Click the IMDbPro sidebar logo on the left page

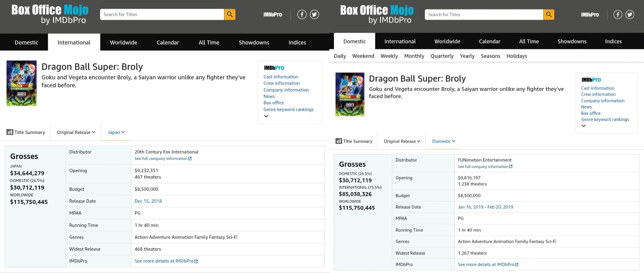pos(274,68)
